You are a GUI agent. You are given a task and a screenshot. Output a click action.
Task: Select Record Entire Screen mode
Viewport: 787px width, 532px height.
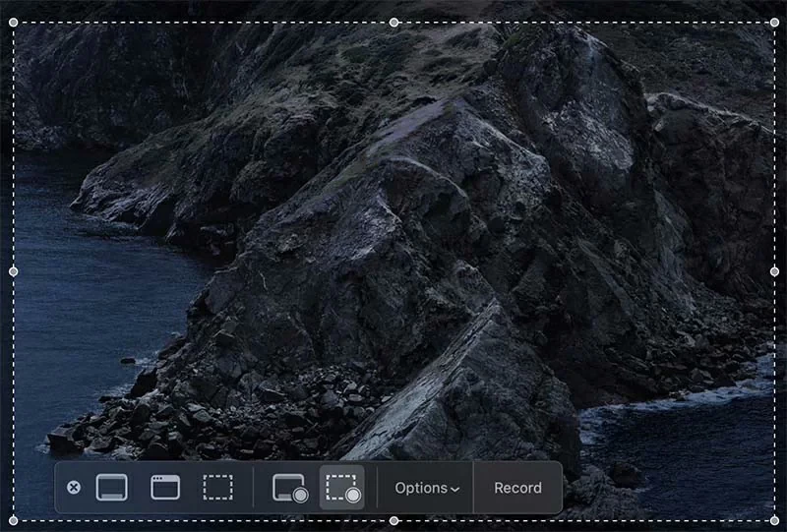tap(290, 488)
